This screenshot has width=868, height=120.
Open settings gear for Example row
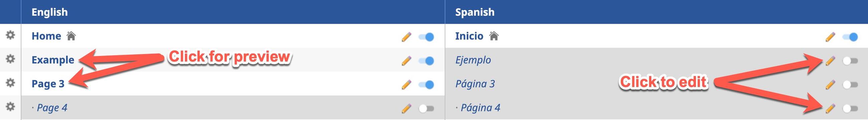[x=10, y=59]
